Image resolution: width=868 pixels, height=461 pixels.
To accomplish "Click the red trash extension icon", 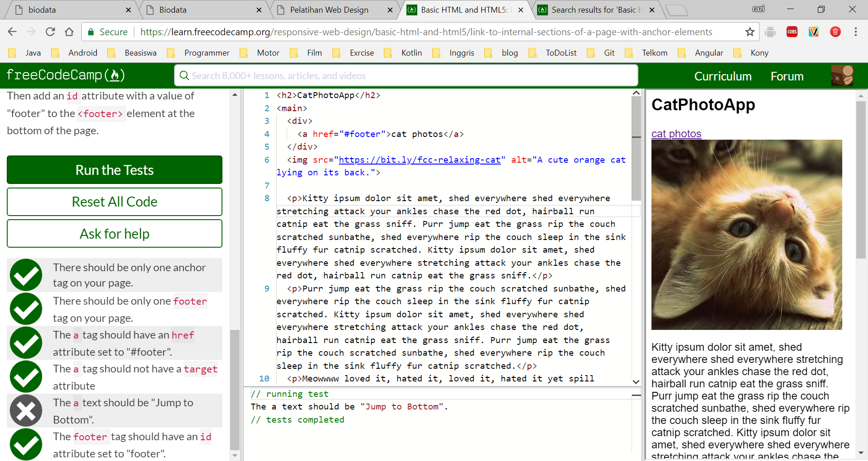I will (835, 32).
